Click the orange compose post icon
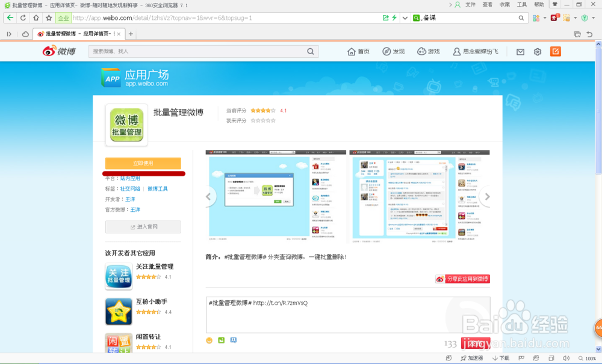Image resolution: width=602 pixels, height=364 pixels. [x=555, y=51]
